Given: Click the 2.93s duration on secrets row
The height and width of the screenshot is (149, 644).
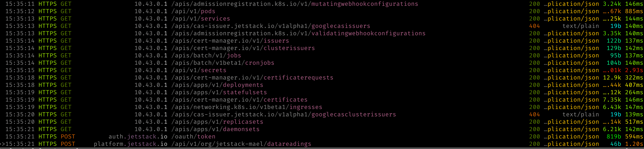Looking at the screenshot, I should pos(634,70).
